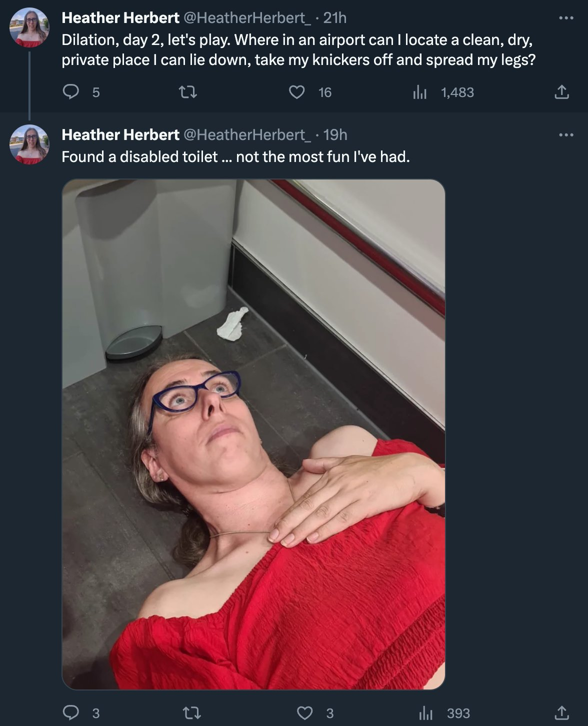Open Heather Herbert profile name on first tweet
Screen dimensions: 588x726
coord(120,18)
